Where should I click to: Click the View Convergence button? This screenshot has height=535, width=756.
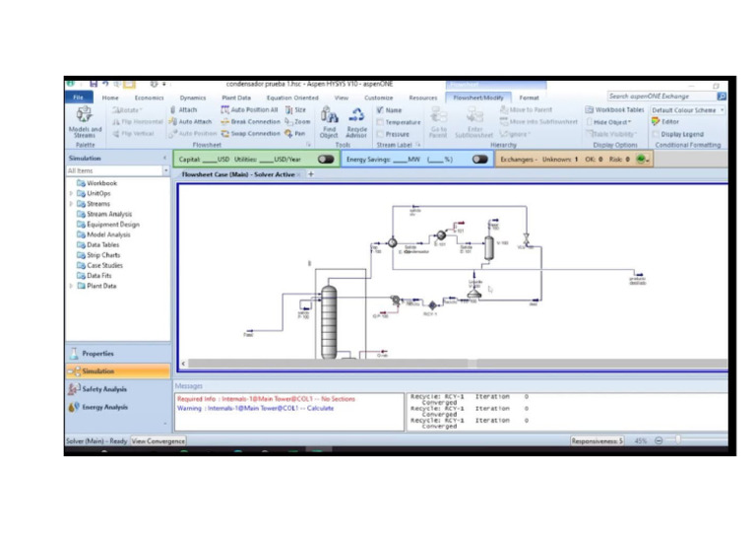pos(158,441)
